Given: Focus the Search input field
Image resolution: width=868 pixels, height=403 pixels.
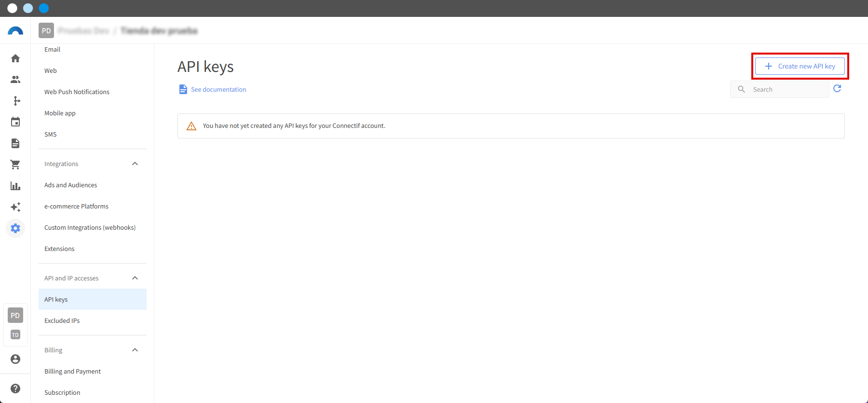Looking at the screenshot, I should click(780, 89).
